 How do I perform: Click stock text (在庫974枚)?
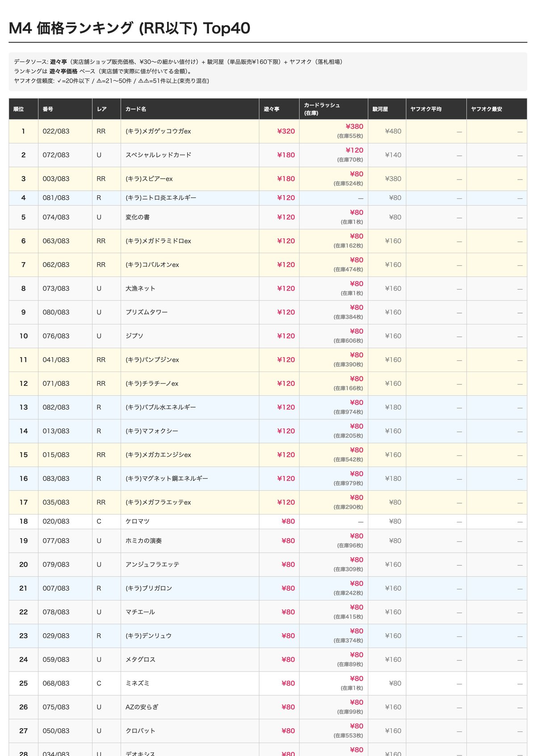[348, 412]
